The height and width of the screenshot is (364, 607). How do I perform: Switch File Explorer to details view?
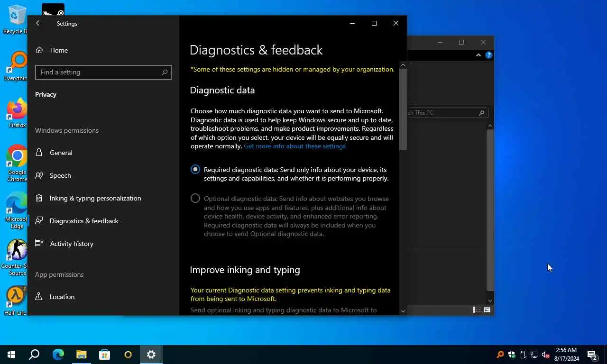point(477,310)
